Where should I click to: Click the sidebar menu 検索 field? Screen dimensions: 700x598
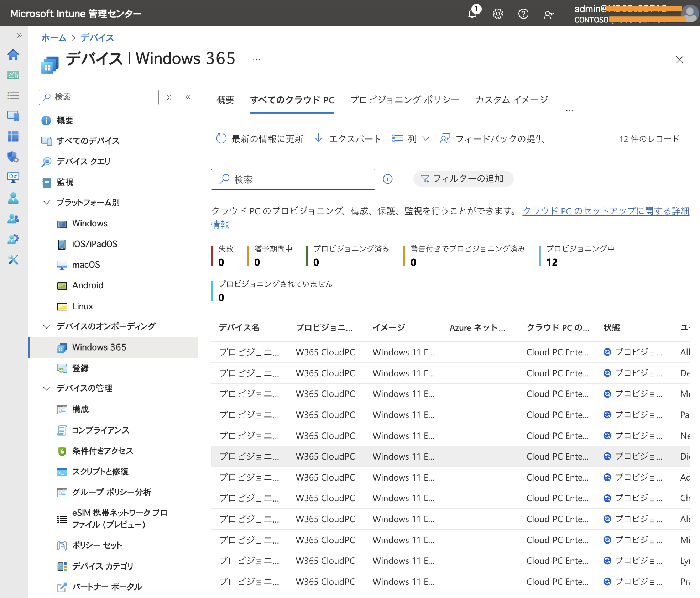coord(99,97)
